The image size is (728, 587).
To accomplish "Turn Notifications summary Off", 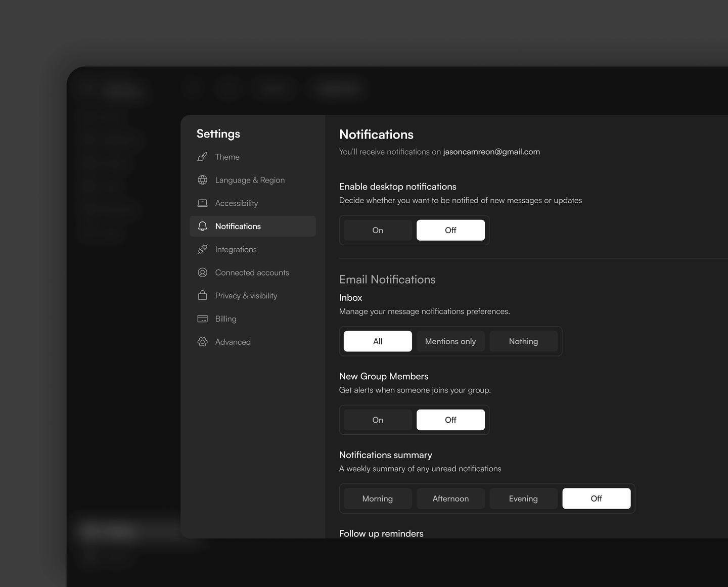I will [x=597, y=499].
